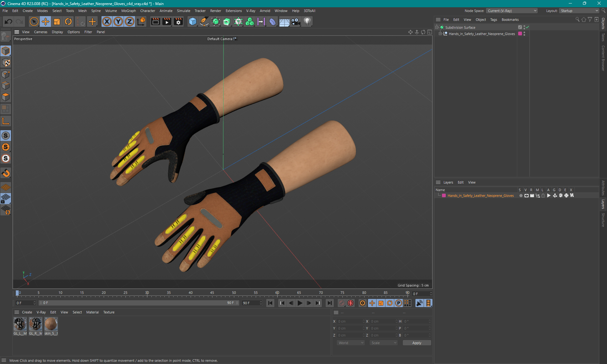Toggle layer render clapperboard icon
The image size is (607, 364).
(x=532, y=196)
